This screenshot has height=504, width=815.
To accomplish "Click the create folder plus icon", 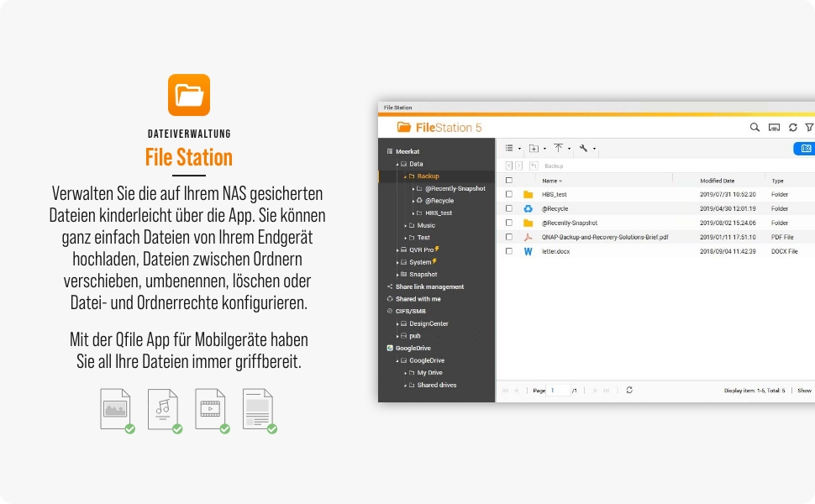I will tap(534, 148).
